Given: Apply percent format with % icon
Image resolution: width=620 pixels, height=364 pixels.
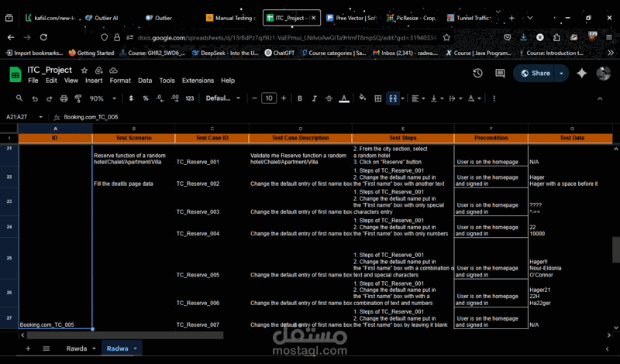Looking at the screenshot, I should coord(146,98).
